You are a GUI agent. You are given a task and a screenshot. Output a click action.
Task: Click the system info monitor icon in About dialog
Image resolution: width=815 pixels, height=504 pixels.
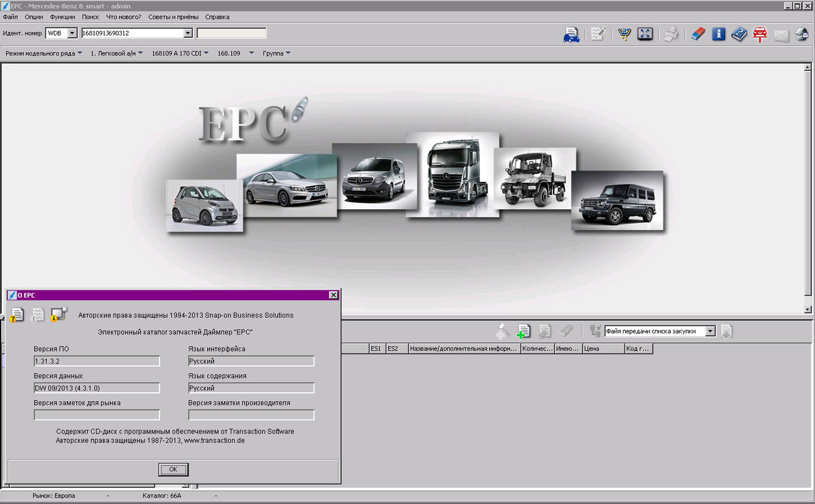coord(59,315)
